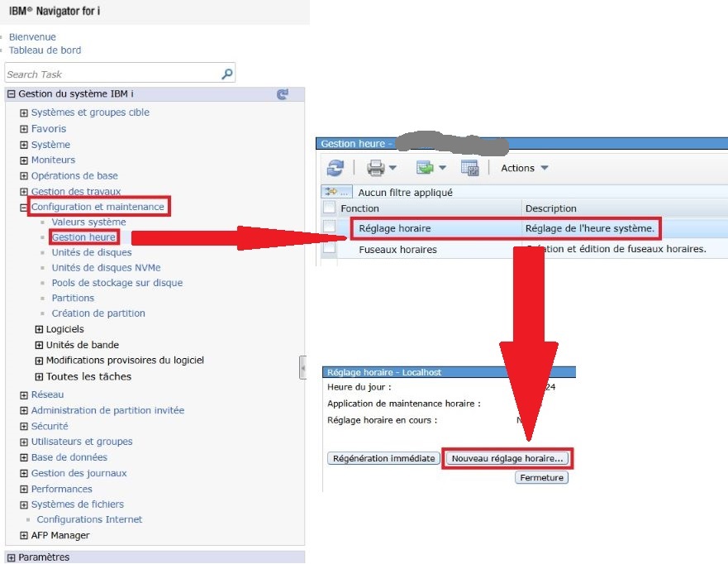Click the print dropdown arrow icon
The width and height of the screenshot is (728, 564).
392,168
